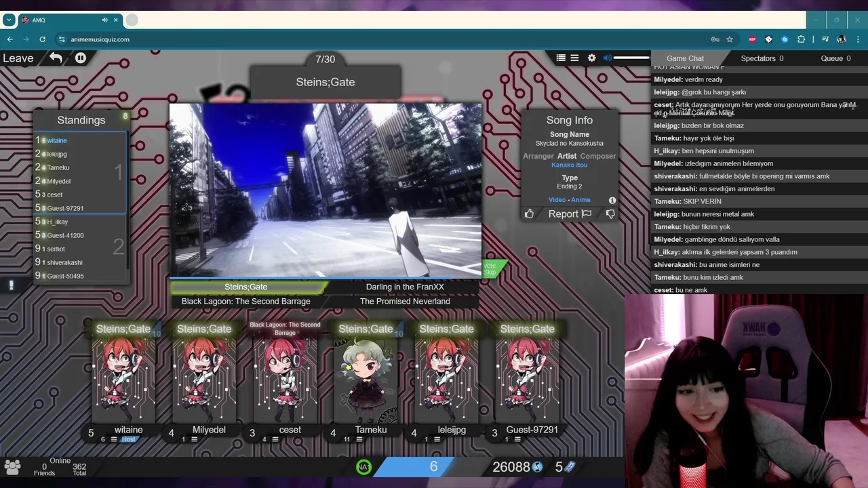Open the friends list icon

[12, 466]
